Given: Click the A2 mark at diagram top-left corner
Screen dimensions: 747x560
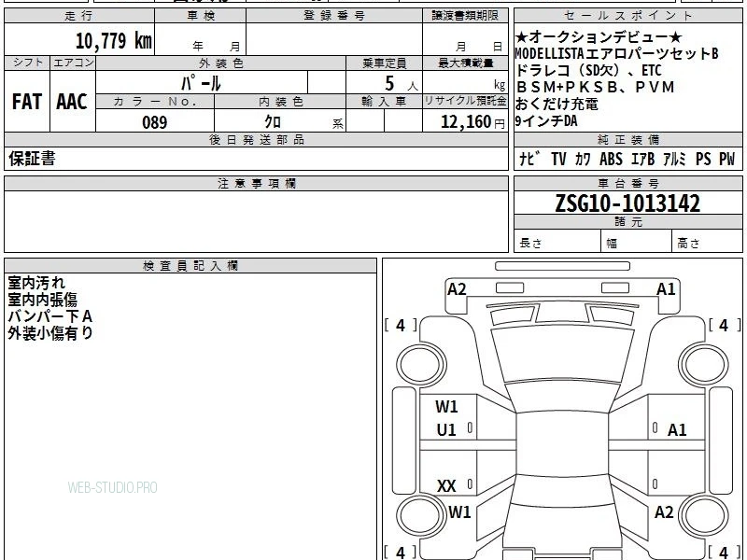Looking at the screenshot, I should (457, 289).
